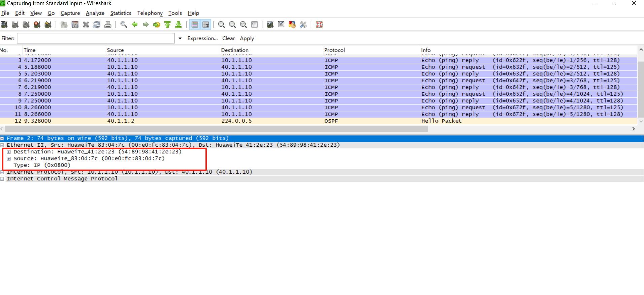Stop the running capture icon
The image size is (644, 295).
click(x=37, y=25)
